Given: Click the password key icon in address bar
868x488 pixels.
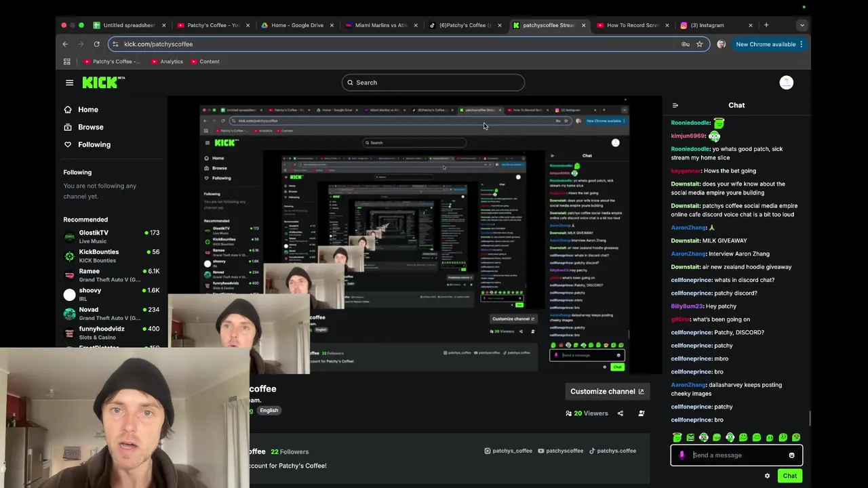Looking at the screenshot, I should click(686, 44).
